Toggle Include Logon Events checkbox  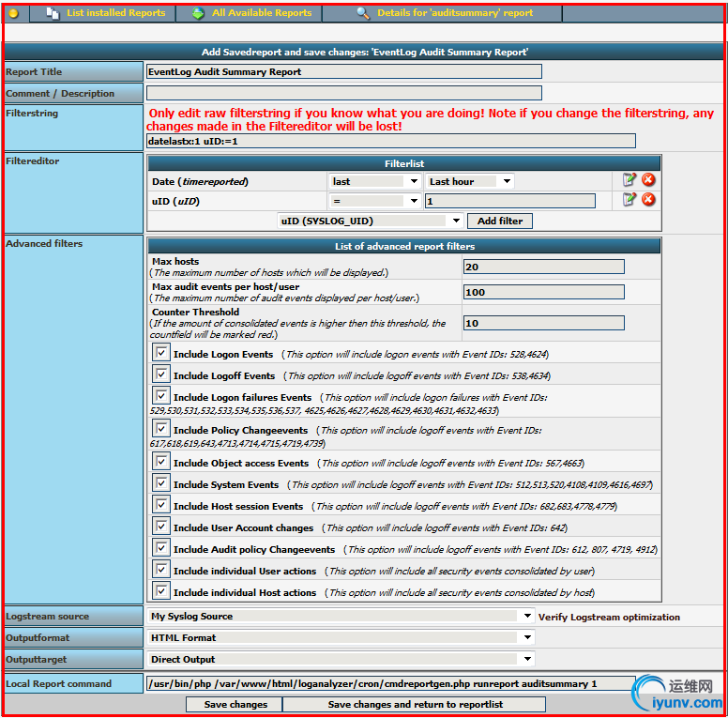click(161, 352)
